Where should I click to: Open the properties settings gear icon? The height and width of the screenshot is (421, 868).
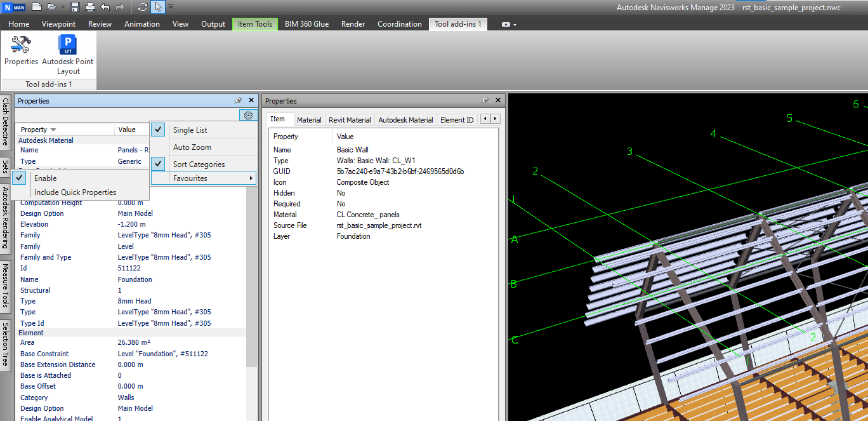248,115
